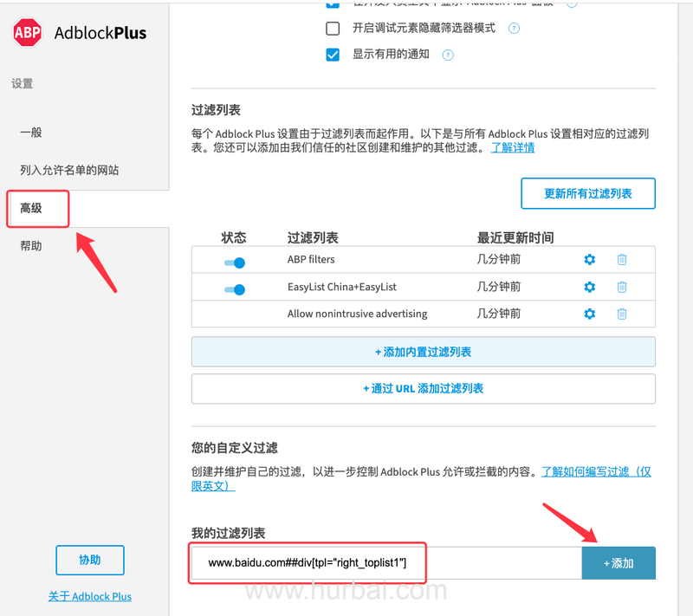Screen dimensions: 693x616
Task: Open the 列入允许名单的网站 tab
Action: [x=69, y=170]
